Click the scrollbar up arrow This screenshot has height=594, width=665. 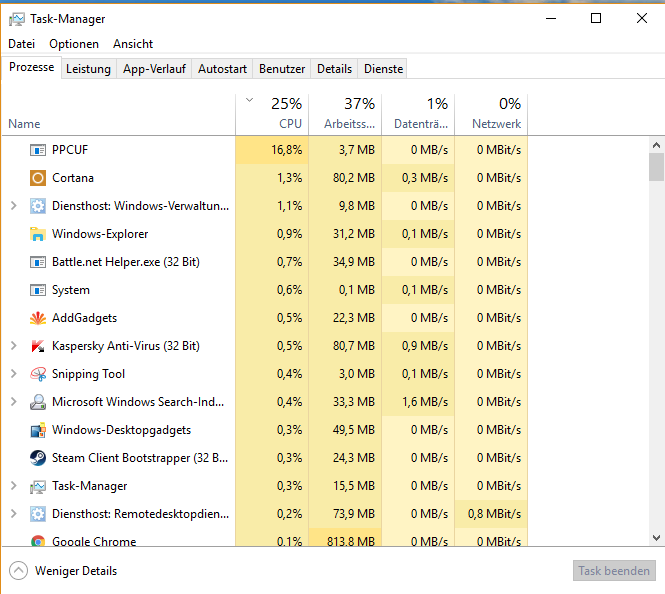point(656,145)
